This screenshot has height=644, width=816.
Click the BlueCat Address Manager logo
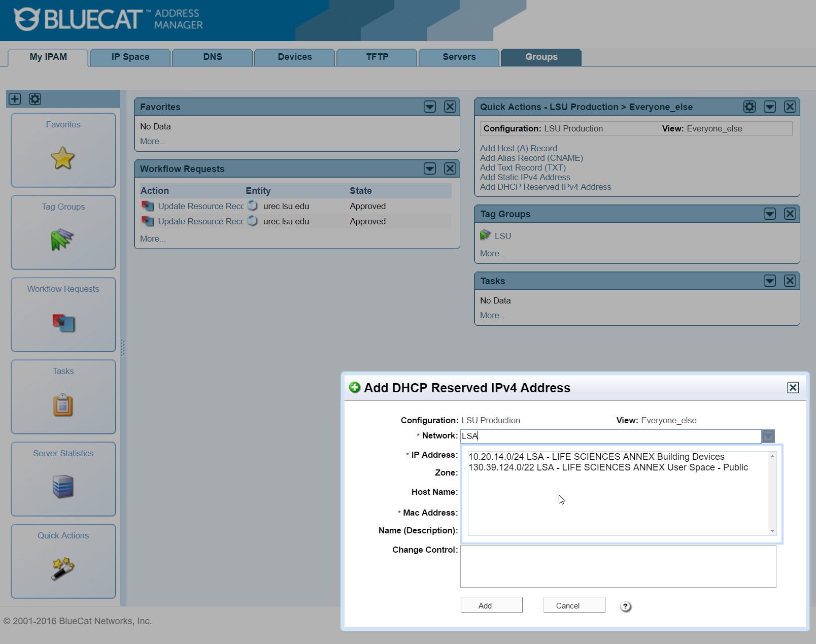109,19
